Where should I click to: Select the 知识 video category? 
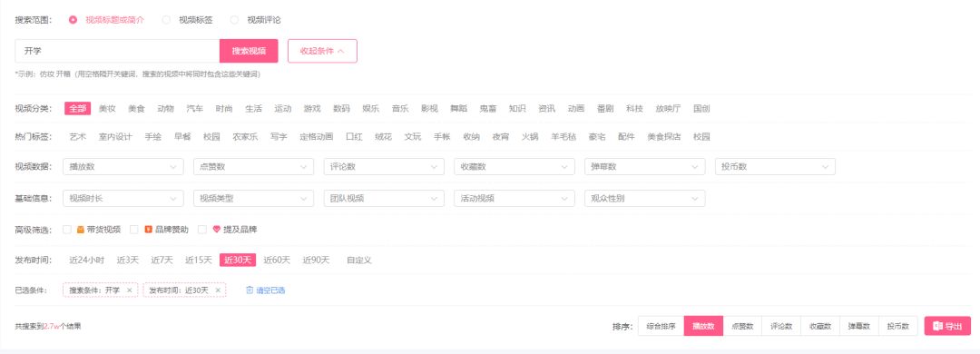point(517,108)
